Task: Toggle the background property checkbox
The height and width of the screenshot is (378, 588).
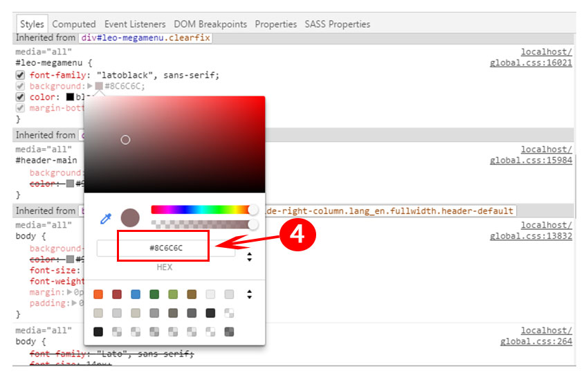Action: click(21, 87)
